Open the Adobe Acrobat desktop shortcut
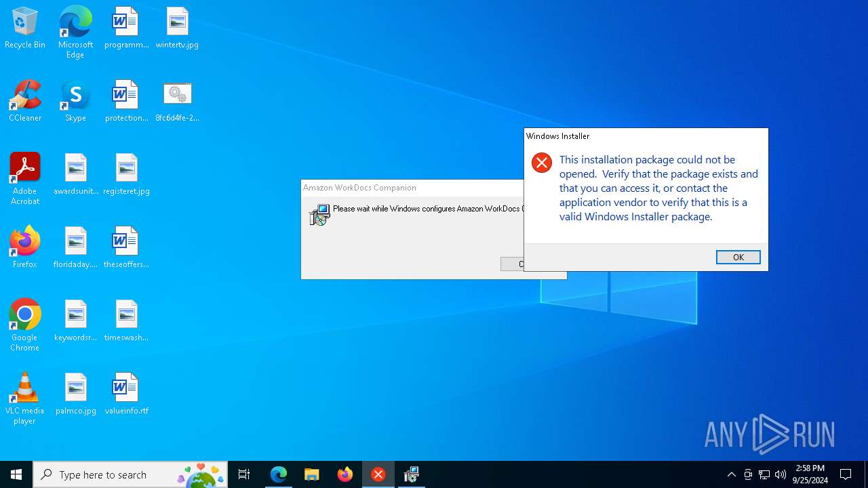868x488 pixels. point(25,179)
